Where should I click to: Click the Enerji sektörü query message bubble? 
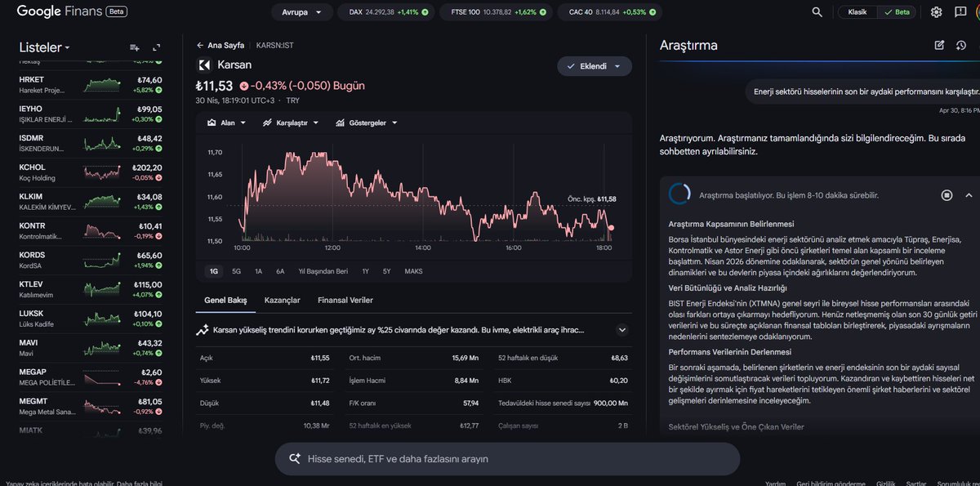coord(863,92)
